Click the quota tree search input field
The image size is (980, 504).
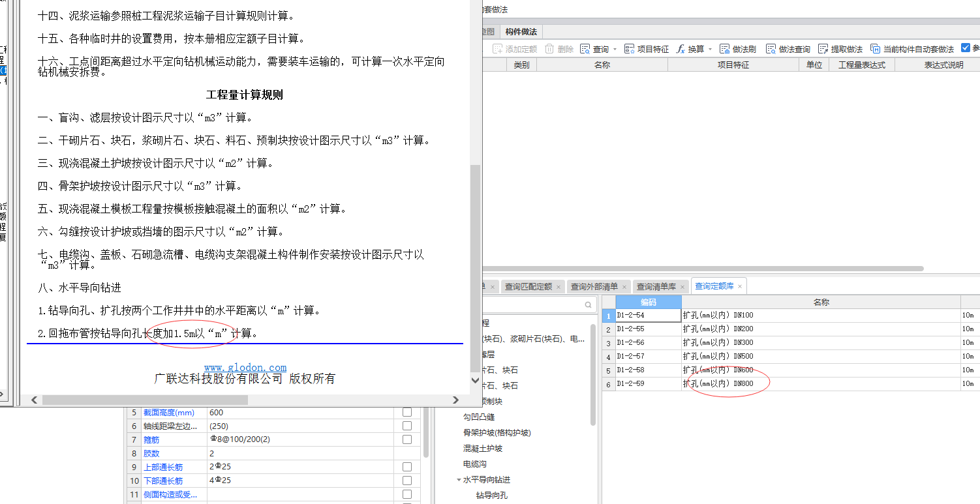(x=532, y=304)
